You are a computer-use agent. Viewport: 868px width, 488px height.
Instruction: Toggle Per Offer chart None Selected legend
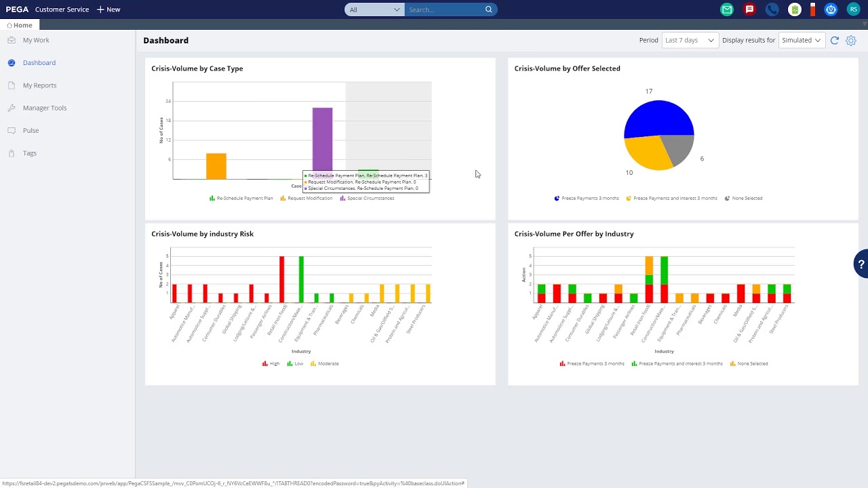tap(749, 363)
